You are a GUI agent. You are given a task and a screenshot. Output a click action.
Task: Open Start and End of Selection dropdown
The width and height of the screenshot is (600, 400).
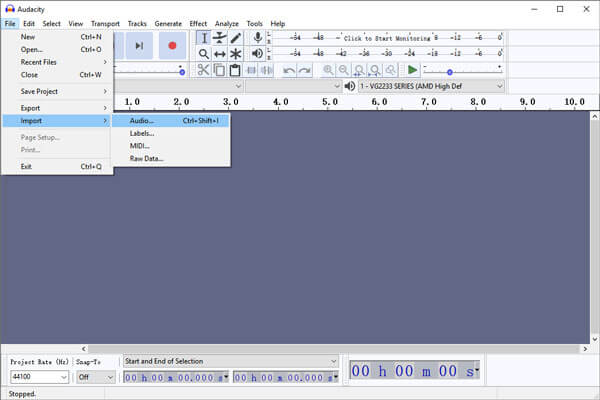231,361
